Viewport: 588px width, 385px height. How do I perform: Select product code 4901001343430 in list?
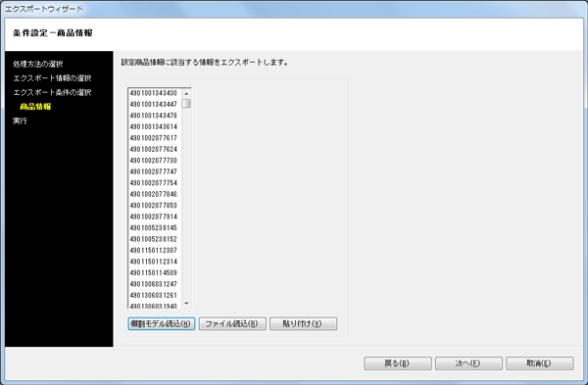tap(155, 93)
